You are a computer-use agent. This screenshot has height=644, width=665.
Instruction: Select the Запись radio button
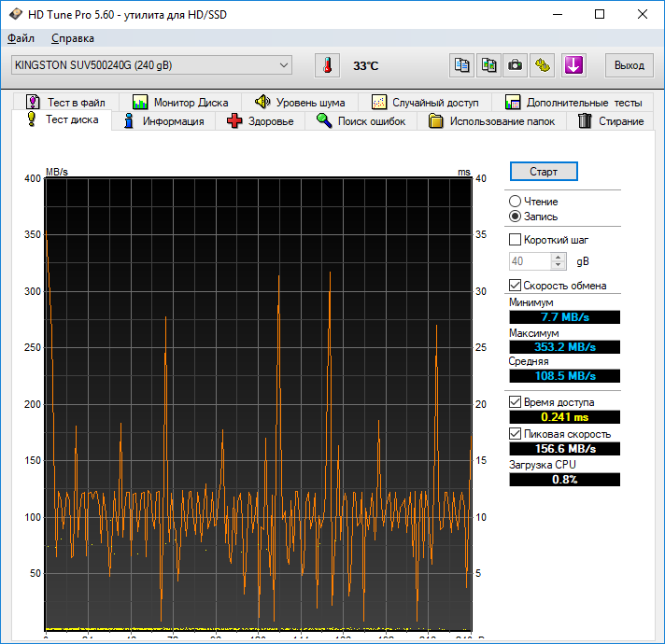(516, 217)
